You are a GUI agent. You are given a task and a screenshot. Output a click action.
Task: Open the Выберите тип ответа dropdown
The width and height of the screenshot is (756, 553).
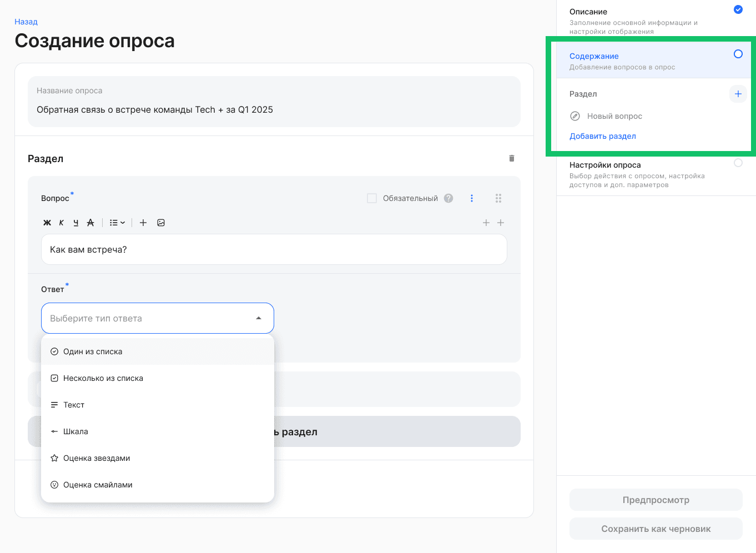(157, 318)
